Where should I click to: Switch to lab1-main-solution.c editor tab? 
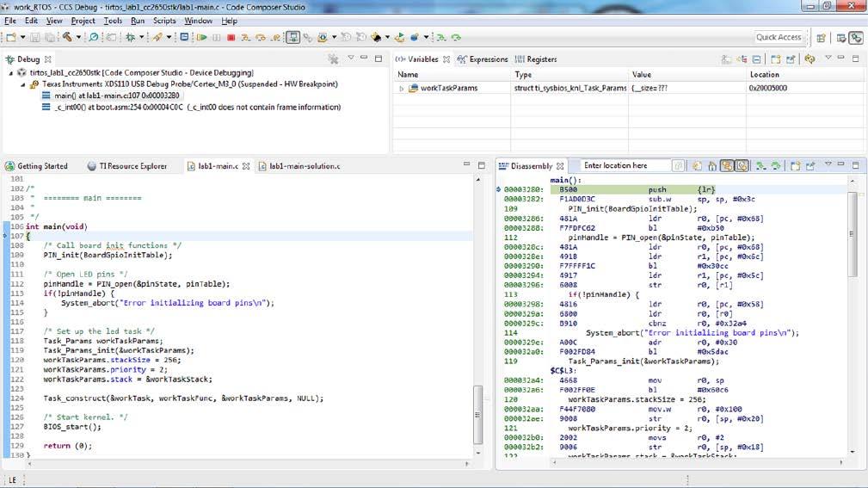(x=299, y=166)
